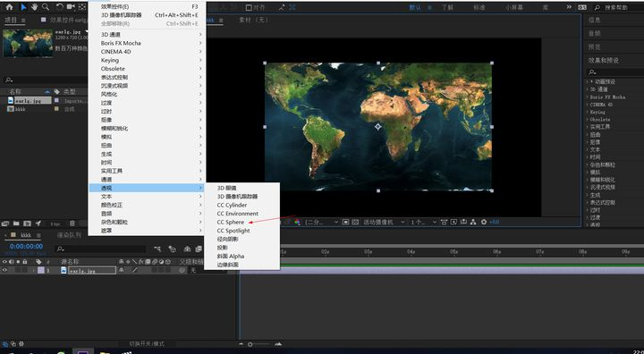
Task: Choose CC Spotlight from submenu
Action: [233, 231]
